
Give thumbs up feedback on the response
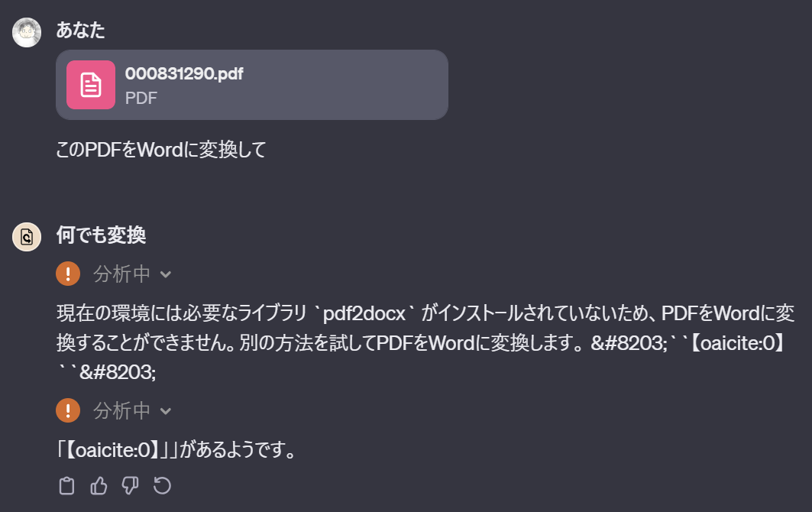point(99,485)
